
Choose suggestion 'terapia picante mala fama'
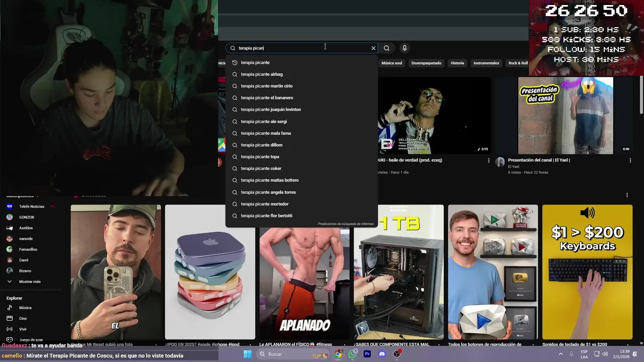click(301, 133)
